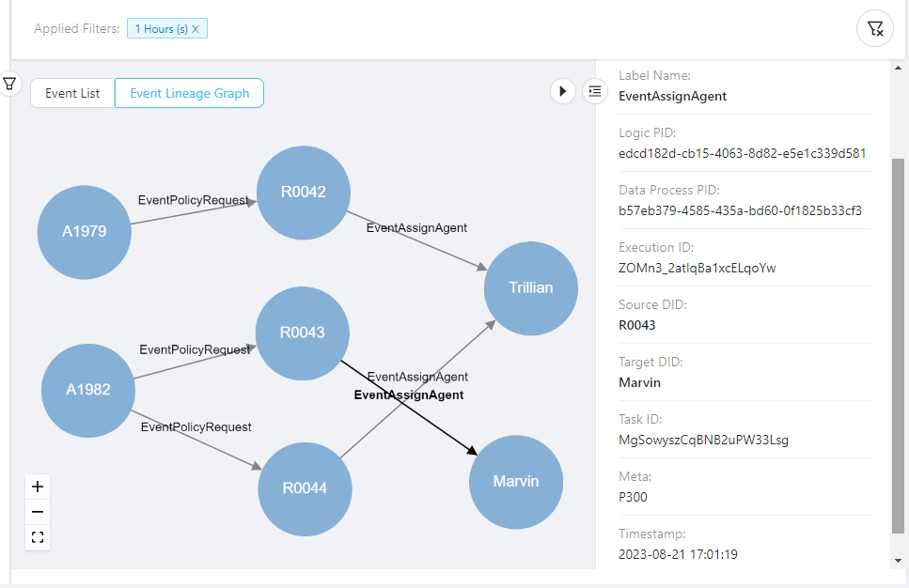Image resolution: width=909 pixels, height=588 pixels.
Task: Click the bold EventAssignAgent edge label
Action: click(408, 395)
